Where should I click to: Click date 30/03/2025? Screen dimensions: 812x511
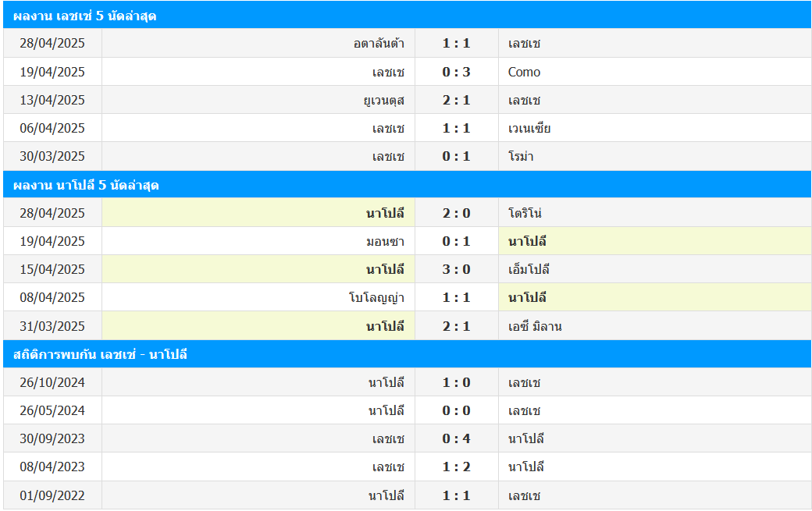coord(52,156)
